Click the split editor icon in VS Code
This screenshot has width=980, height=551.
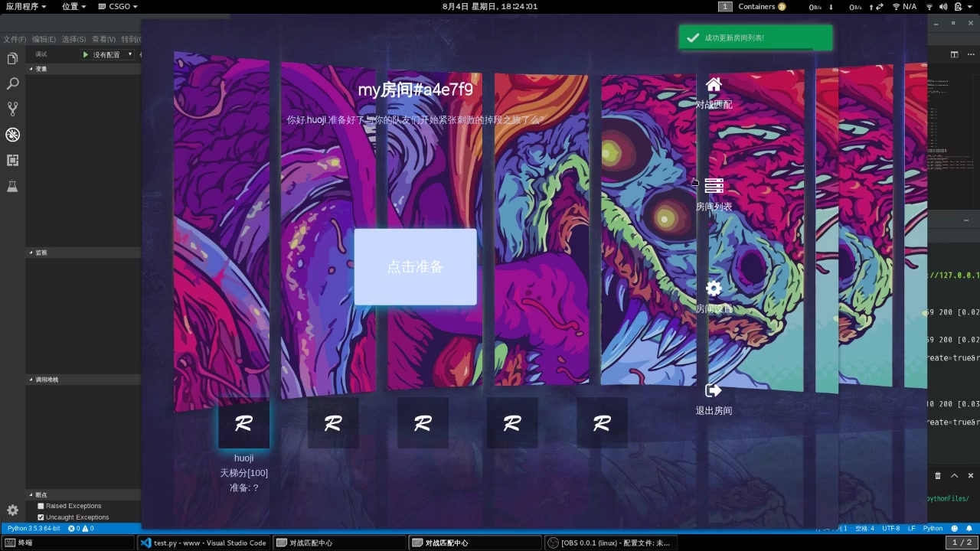pos(954,54)
